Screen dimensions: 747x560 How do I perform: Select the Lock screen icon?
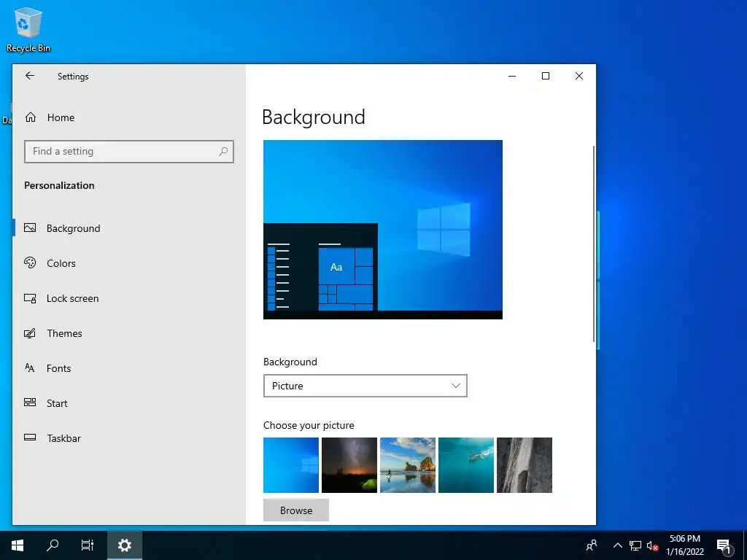(x=30, y=298)
